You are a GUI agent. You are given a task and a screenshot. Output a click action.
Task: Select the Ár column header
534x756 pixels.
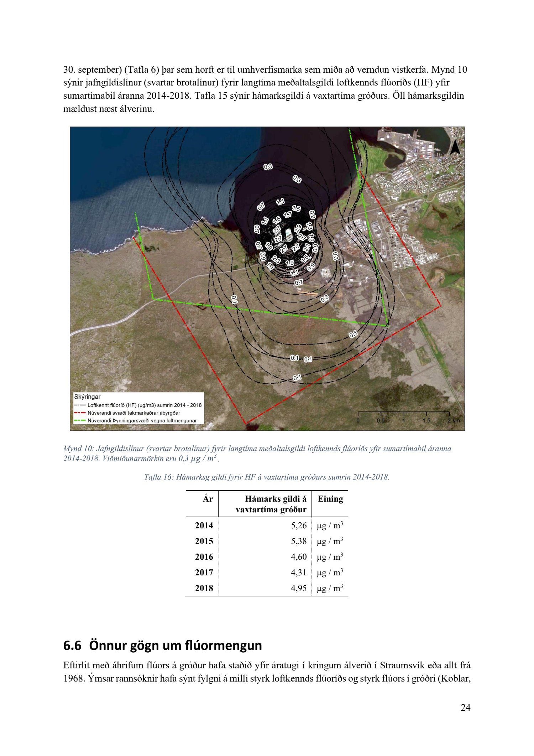208,499
